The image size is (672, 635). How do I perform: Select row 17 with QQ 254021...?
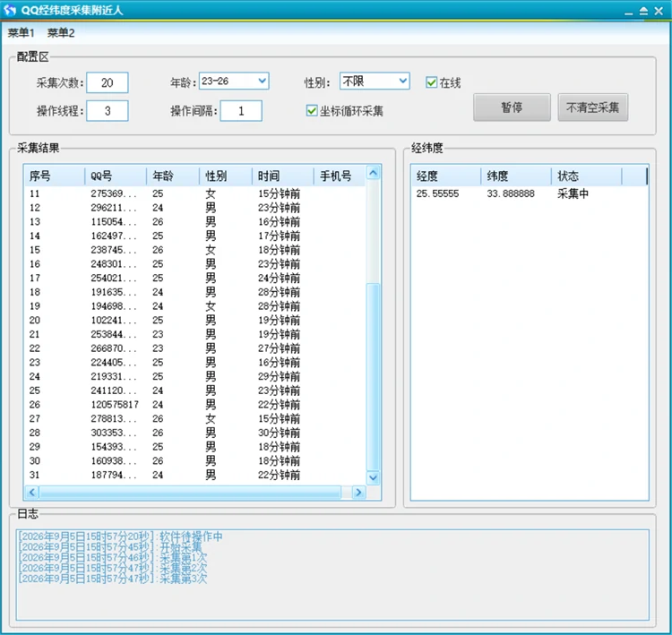pos(195,278)
